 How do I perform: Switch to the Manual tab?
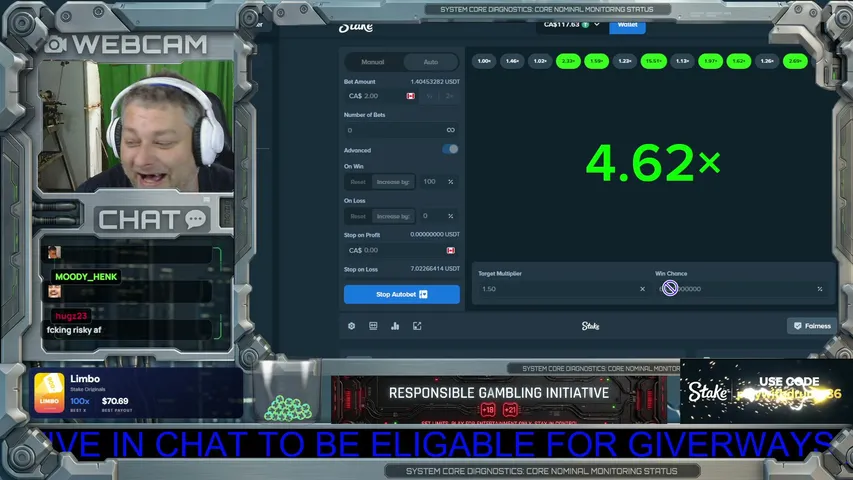(373, 62)
